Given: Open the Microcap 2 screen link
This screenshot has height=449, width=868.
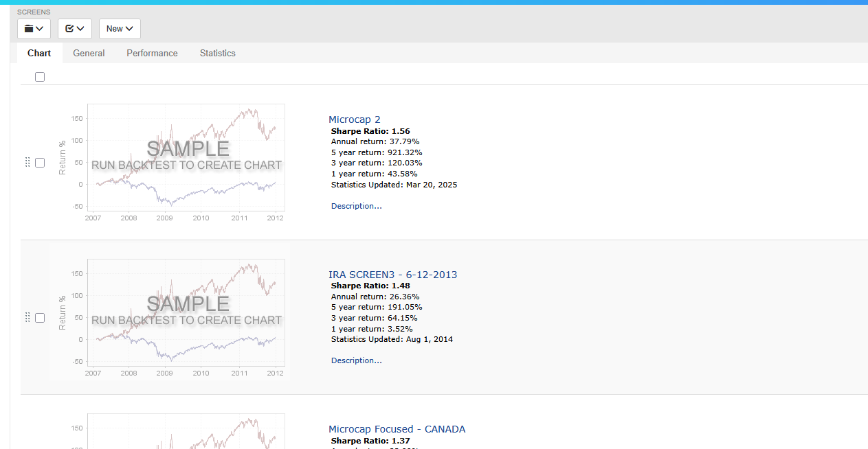Looking at the screenshot, I should tap(354, 119).
